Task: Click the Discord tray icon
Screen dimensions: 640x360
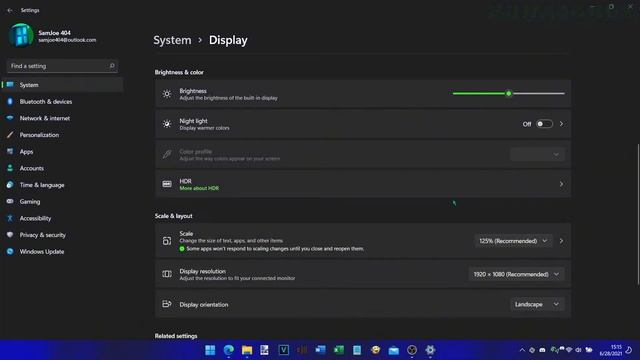Action: 542,350
